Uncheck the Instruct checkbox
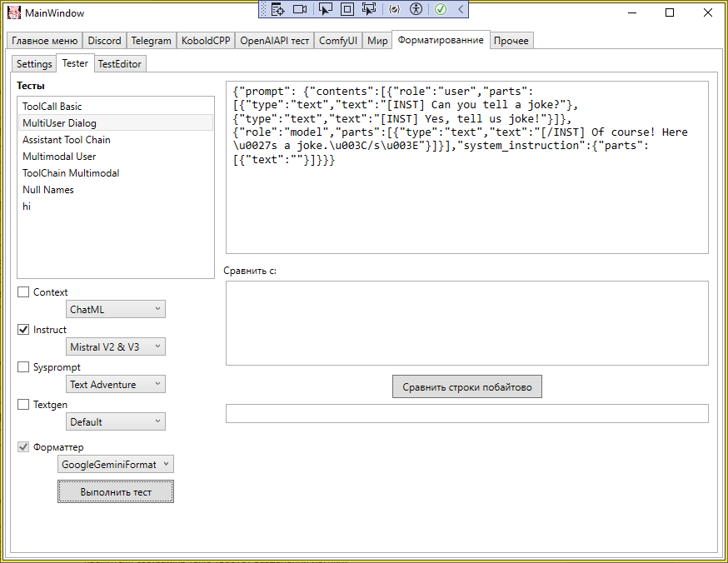This screenshot has width=728, height=563. (23, 330)
